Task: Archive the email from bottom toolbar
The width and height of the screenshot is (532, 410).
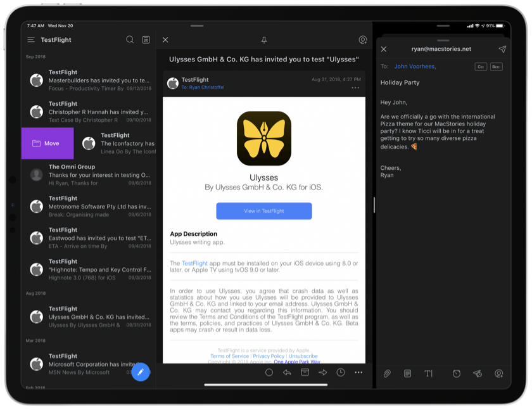Action: (305, 373)
